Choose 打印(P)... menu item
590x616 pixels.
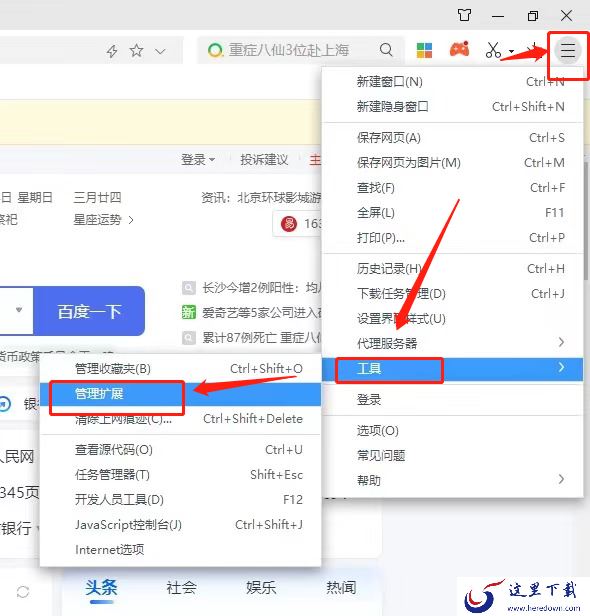[x=453, y=238]
